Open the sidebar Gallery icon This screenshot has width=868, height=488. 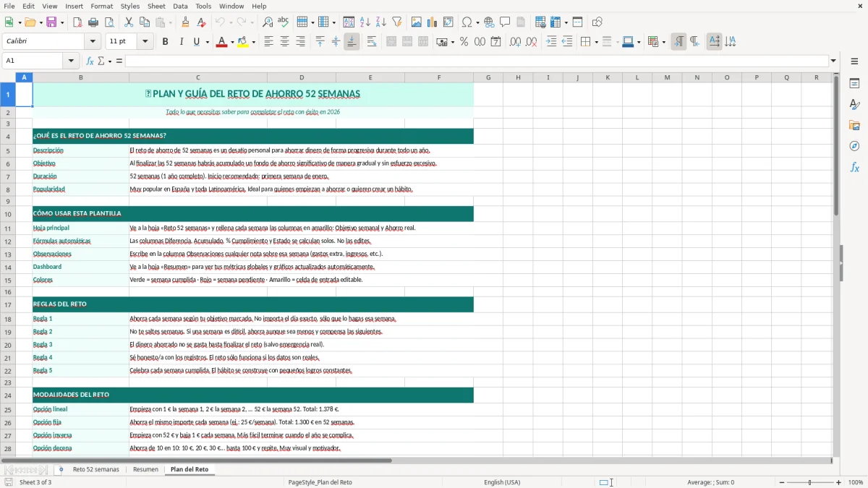[x=854, y=125]
